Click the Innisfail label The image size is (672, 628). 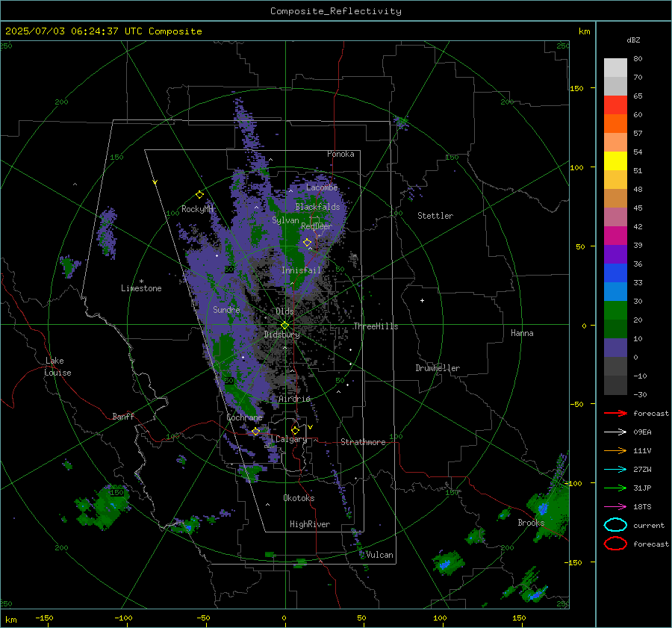(x=301, y=270)
